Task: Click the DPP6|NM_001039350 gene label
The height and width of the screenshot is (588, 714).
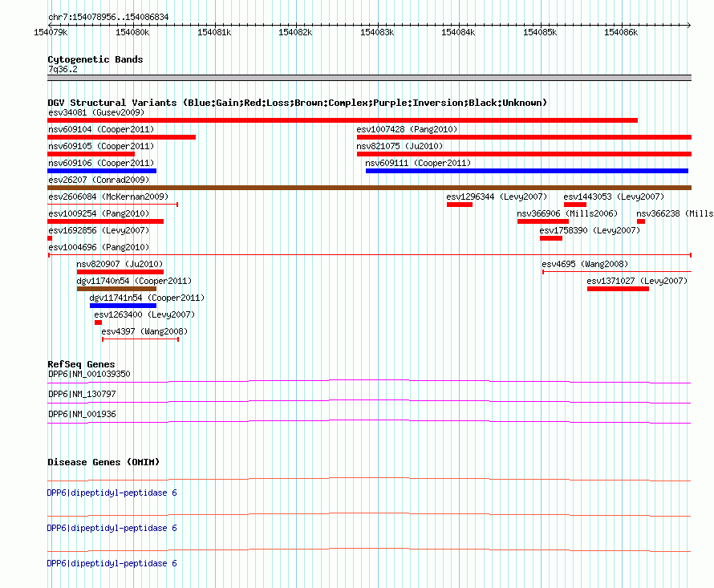Action: (89, 374)
